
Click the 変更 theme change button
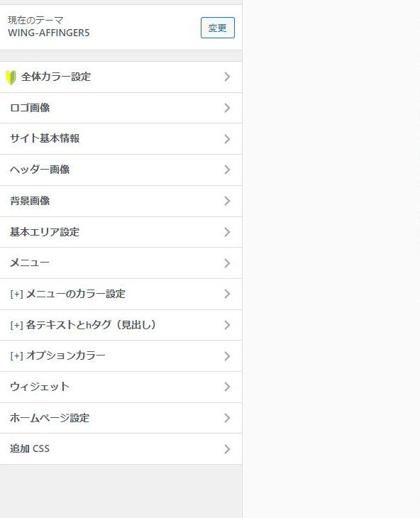[218, 28]
